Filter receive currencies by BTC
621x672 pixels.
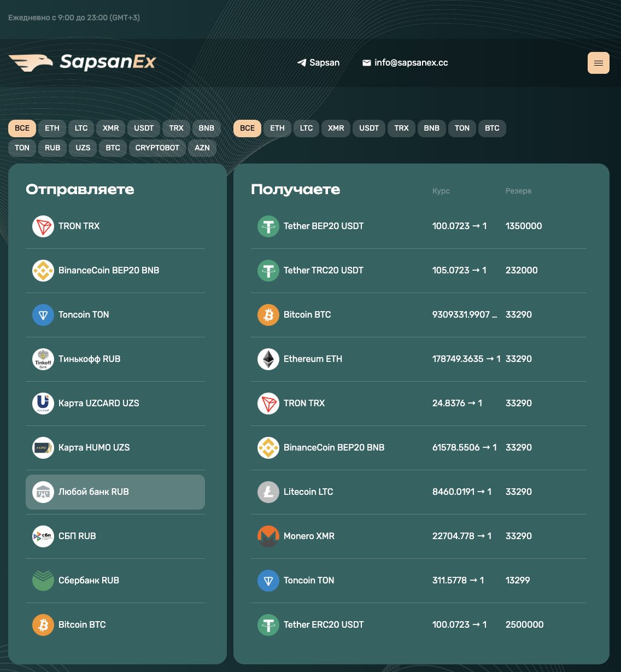(492, 128)
